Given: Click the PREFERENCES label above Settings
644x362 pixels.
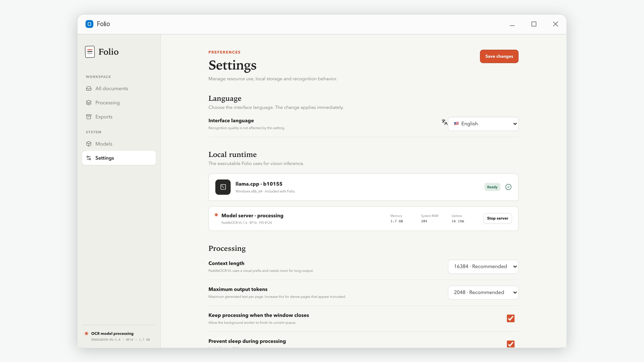Looking at the screenshot, I should click(x=224, y=52).
